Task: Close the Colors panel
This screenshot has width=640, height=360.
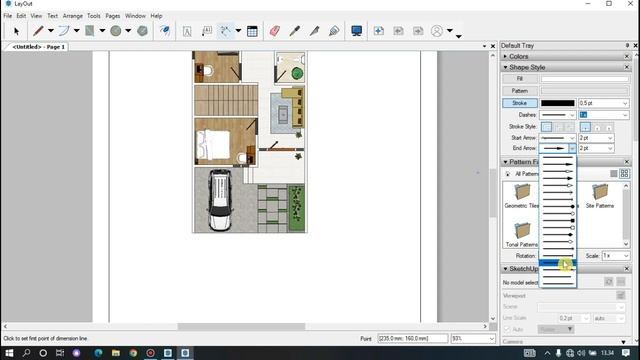Action: pos(627,56)
